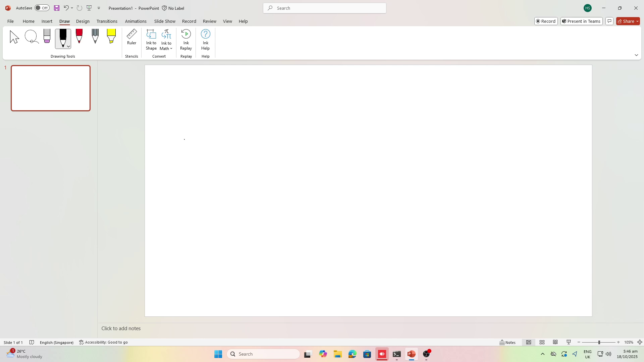Image resolution: width=644 pixels, height=362 pixels.
Task: Select the yellow highlighter
Action: pos(111,36)
